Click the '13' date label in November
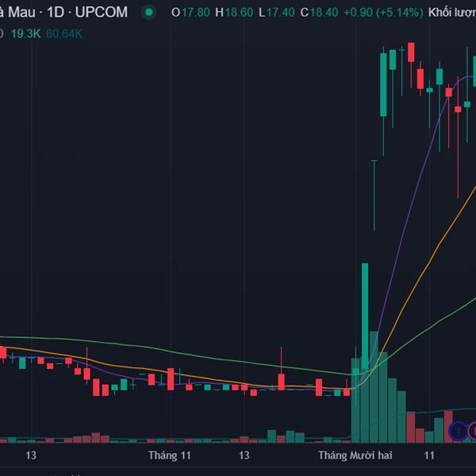 pos(244,455)
